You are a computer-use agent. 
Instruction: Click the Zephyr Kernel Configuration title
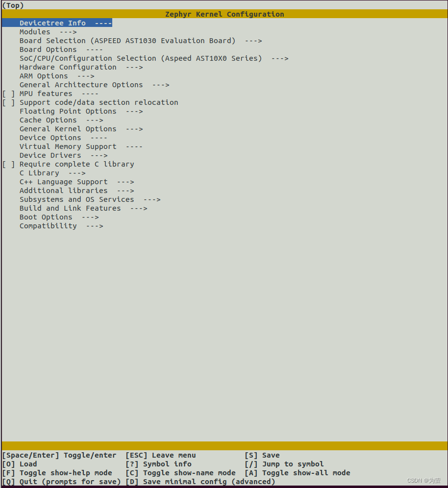(x=224, y=14)
